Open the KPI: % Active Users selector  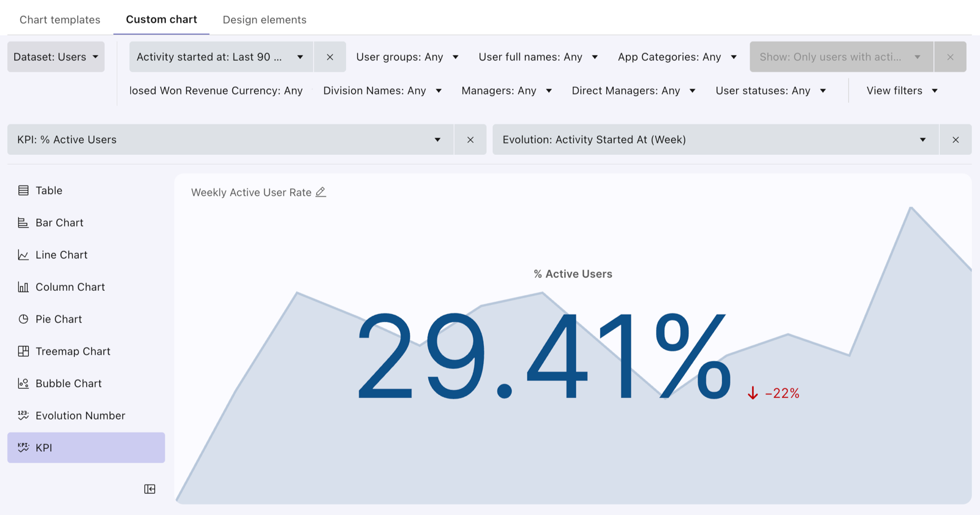tap(230, 140)
